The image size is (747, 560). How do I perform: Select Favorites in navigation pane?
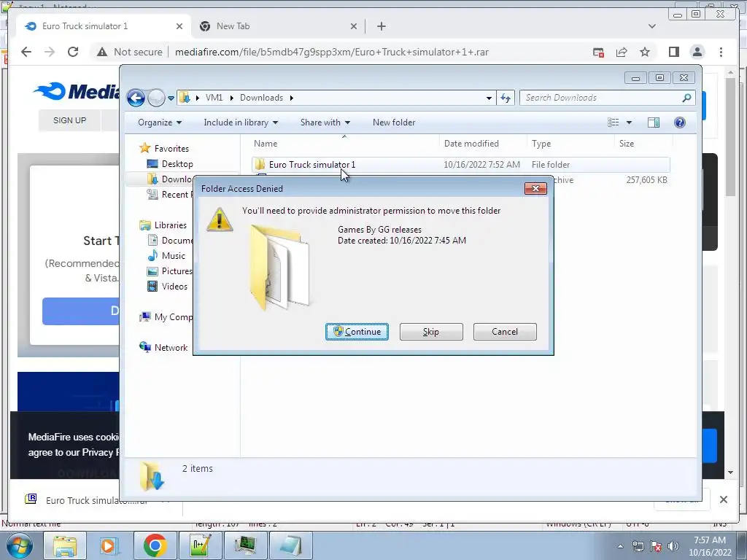point(164,149)
